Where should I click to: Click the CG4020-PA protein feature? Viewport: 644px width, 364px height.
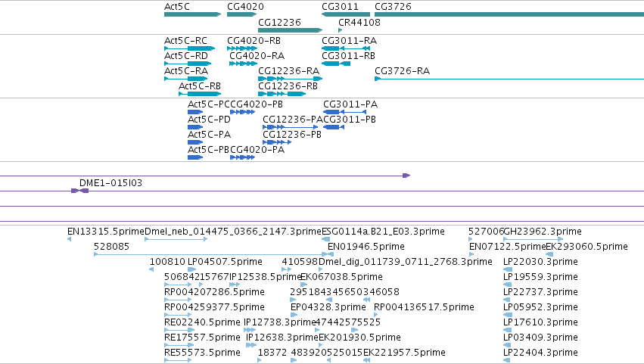pos(243,157)
